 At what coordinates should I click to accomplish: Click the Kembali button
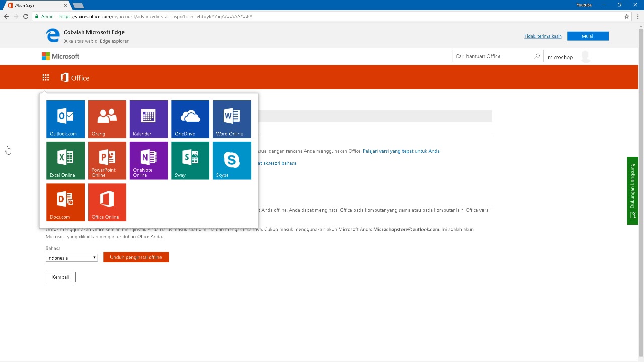[61, 277]
